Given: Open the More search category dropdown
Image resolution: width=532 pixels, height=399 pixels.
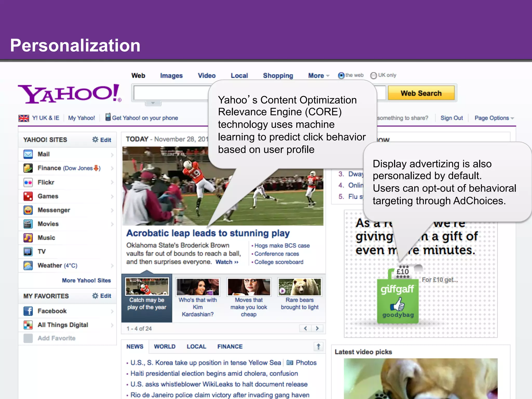Looking at the screenshot, I should coord(319,76).
